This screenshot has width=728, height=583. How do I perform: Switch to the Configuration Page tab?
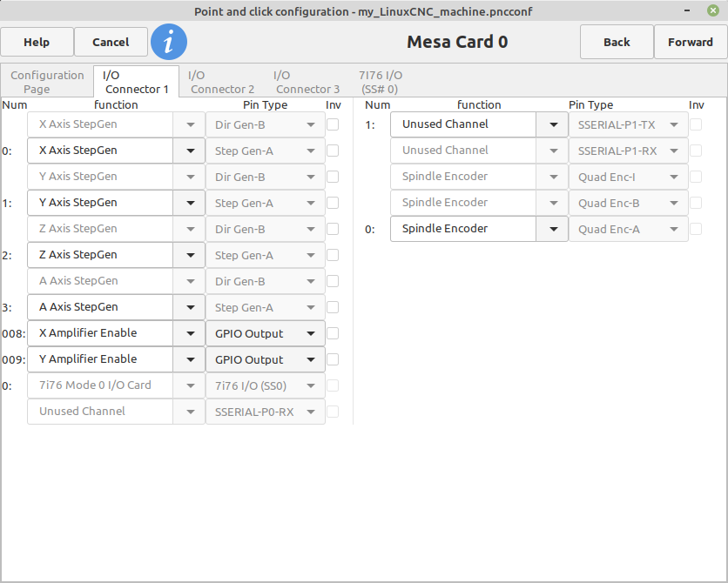tap(47, 82)
